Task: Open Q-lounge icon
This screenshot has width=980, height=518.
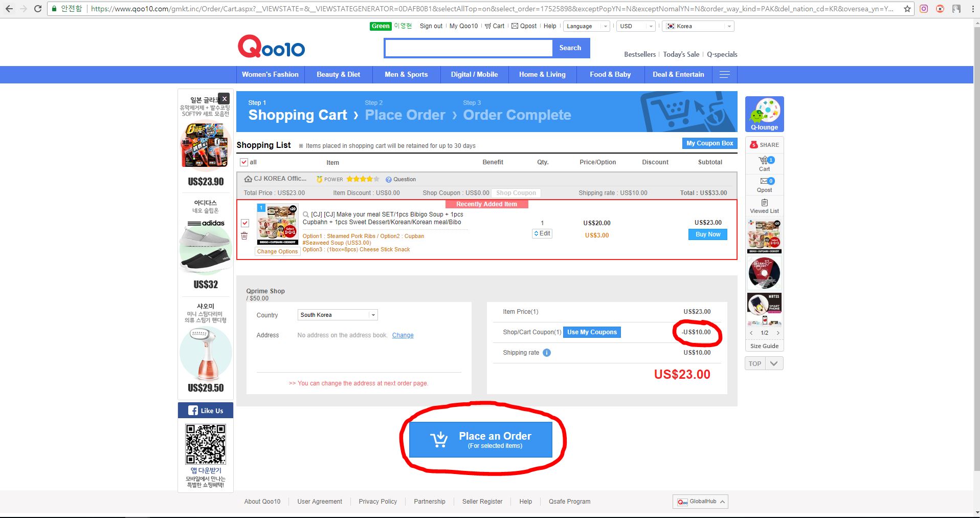Action: pyautogui.click(x=764, y=114)
